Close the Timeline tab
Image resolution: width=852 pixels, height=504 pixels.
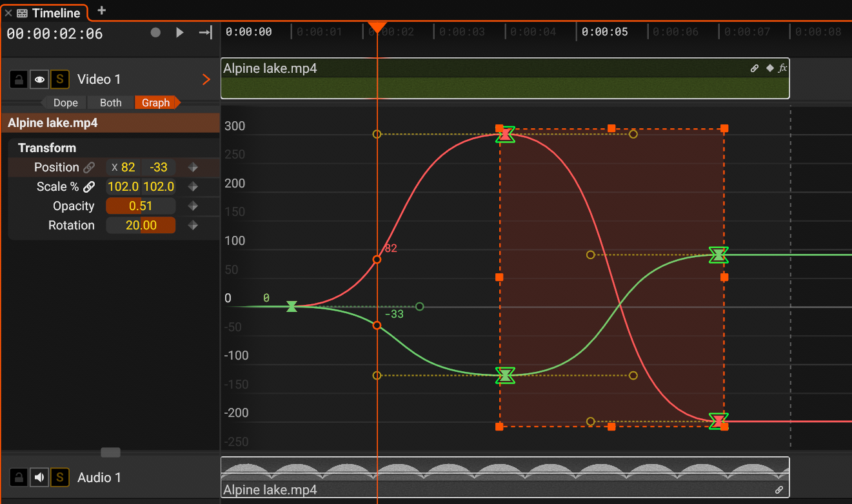click(x=8, y=13)
